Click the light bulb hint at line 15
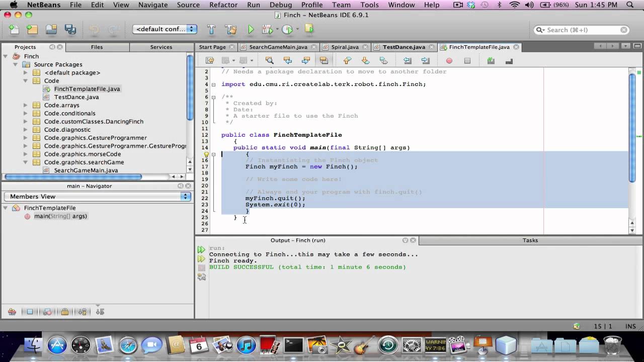Screen dimensions: 644x362 (206, 154)
